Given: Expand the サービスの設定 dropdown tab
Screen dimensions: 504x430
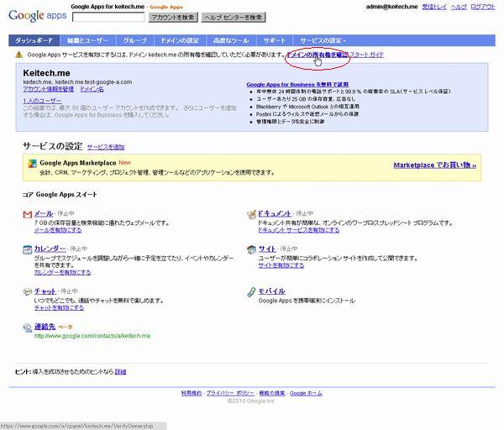Looking at the screenshot, I should 323,40.
